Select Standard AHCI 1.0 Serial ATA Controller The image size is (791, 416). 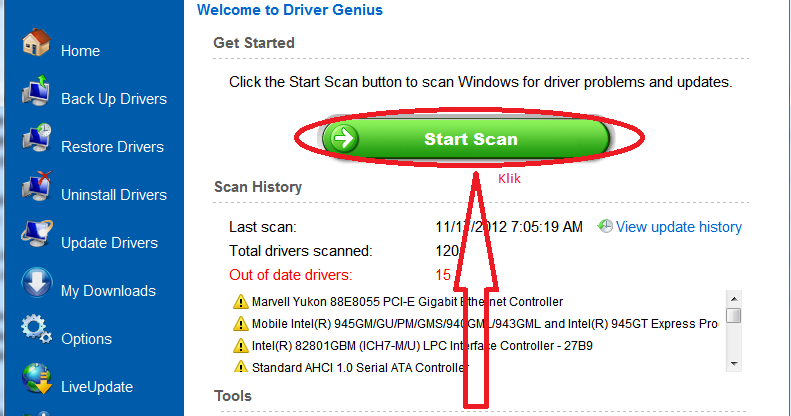pyautogui.click(x=360, y=368)
